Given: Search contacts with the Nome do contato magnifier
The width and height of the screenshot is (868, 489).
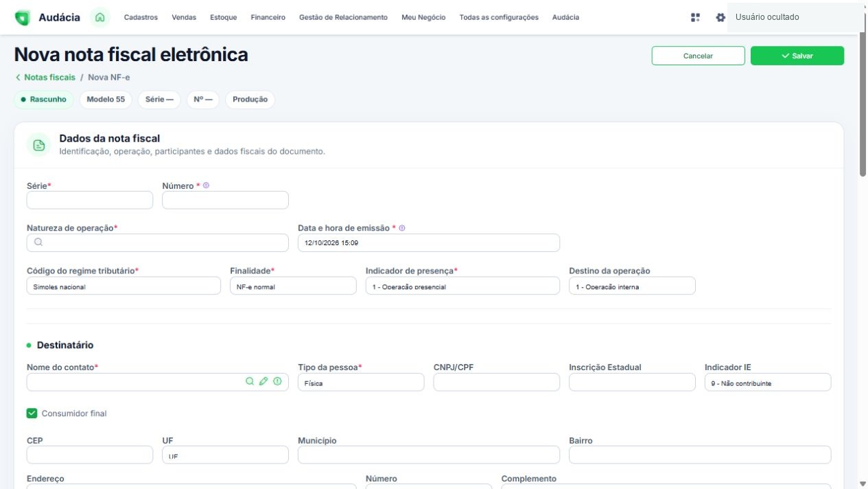Looking at the screenshot, I should pyautogui.click(x=250, y=381).
